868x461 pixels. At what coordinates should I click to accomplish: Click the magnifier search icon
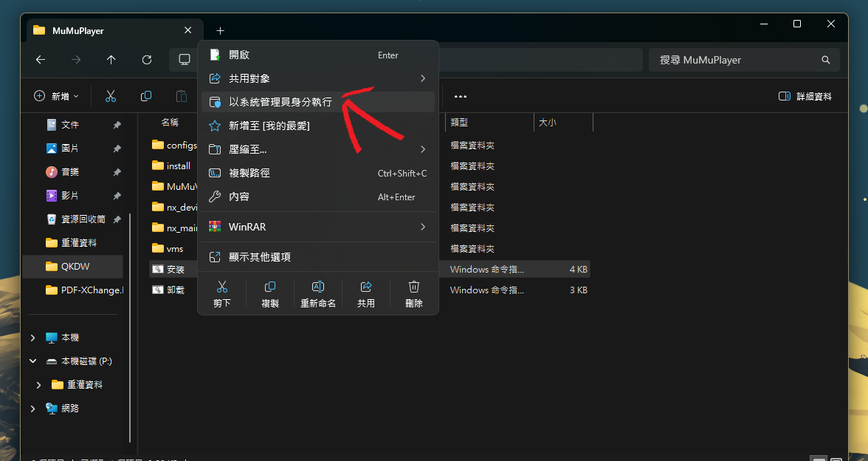(826, 60)
